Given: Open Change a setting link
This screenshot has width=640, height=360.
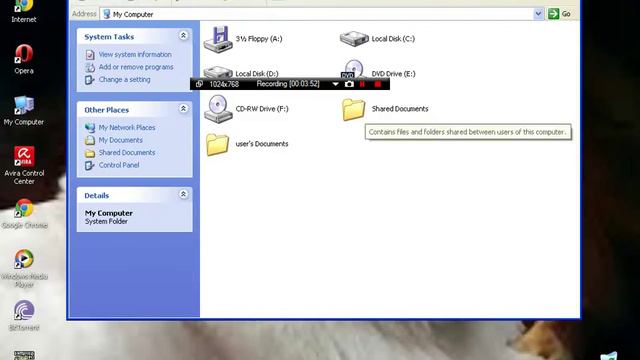Looking at the screenshot, I should pos(124,80).
